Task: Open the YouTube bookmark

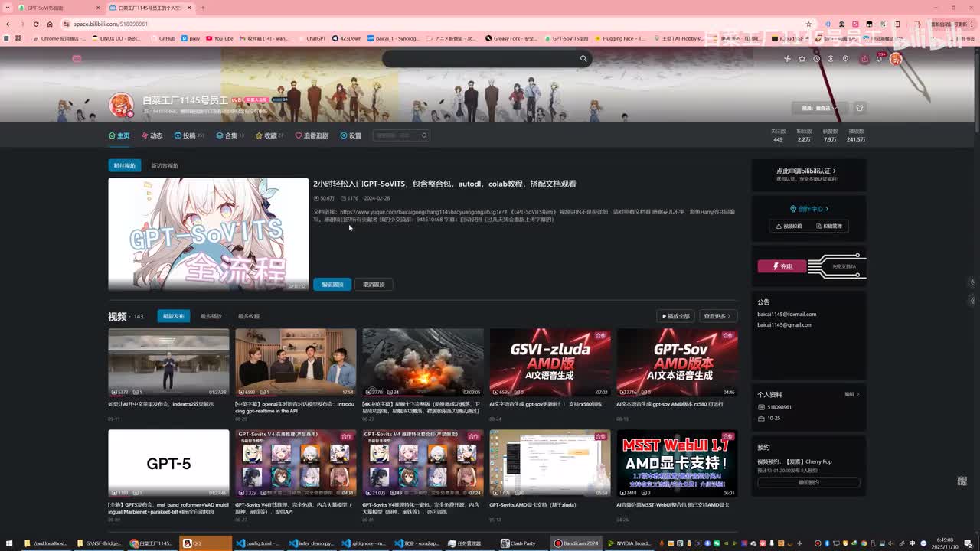Action: coord(219,38)
